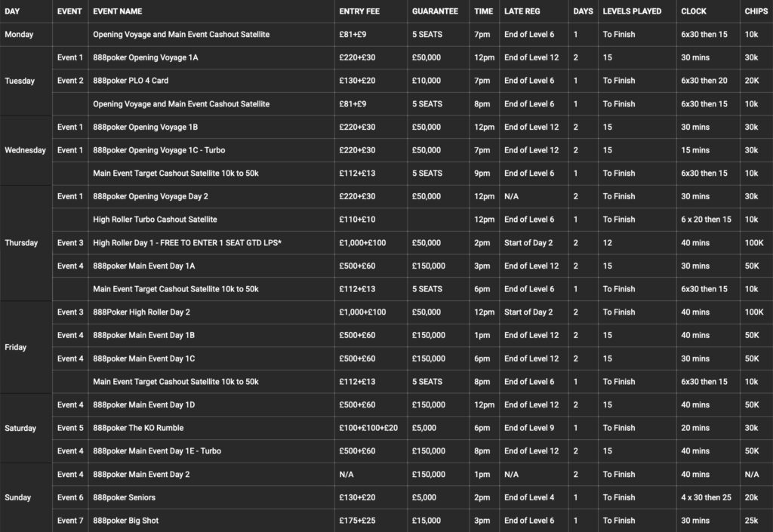
Task: Click 888poker Main Event Day 1C
Action: pos(144,358)
